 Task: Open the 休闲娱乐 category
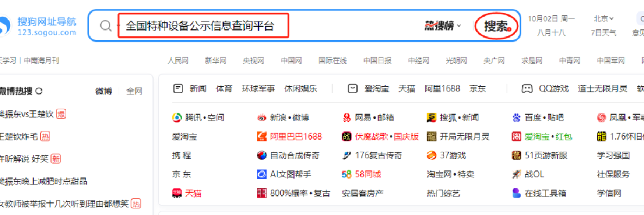pos(301,88)
